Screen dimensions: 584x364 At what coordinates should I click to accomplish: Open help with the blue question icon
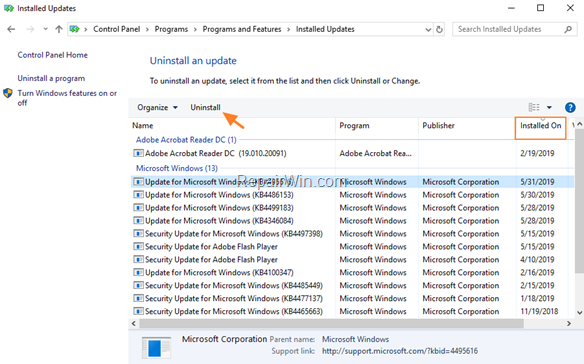click(x=570, y=107)
